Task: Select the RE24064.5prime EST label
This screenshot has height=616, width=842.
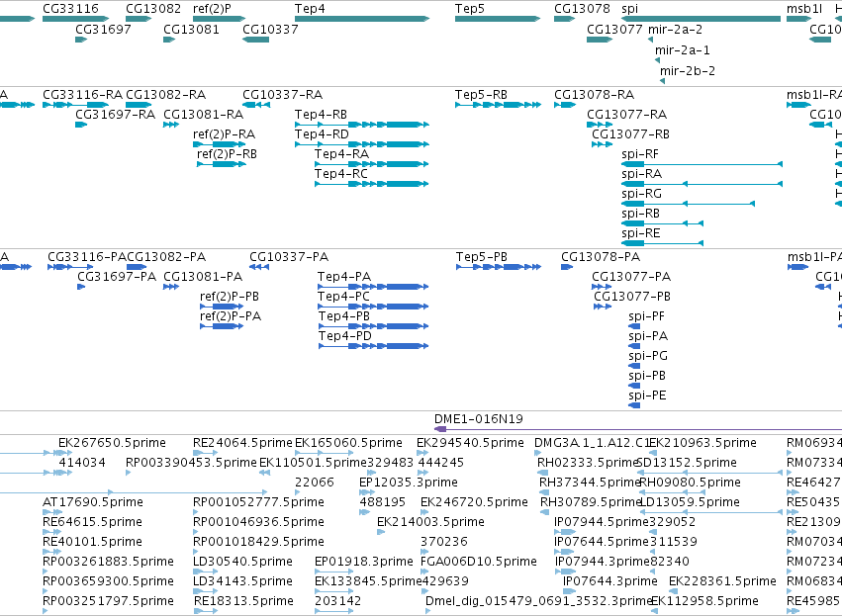Action: click(x=242, y=443)
